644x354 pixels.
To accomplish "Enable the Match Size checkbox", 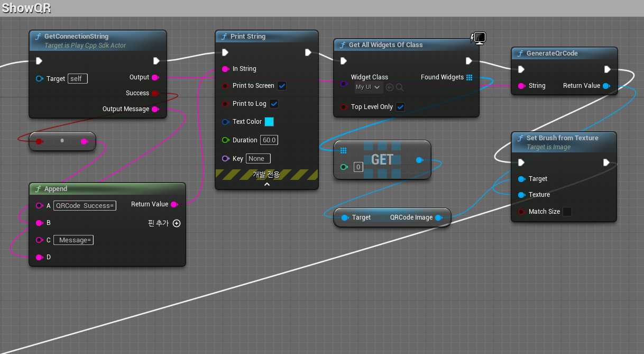I will pyautogui.click(x=567, y=212).
